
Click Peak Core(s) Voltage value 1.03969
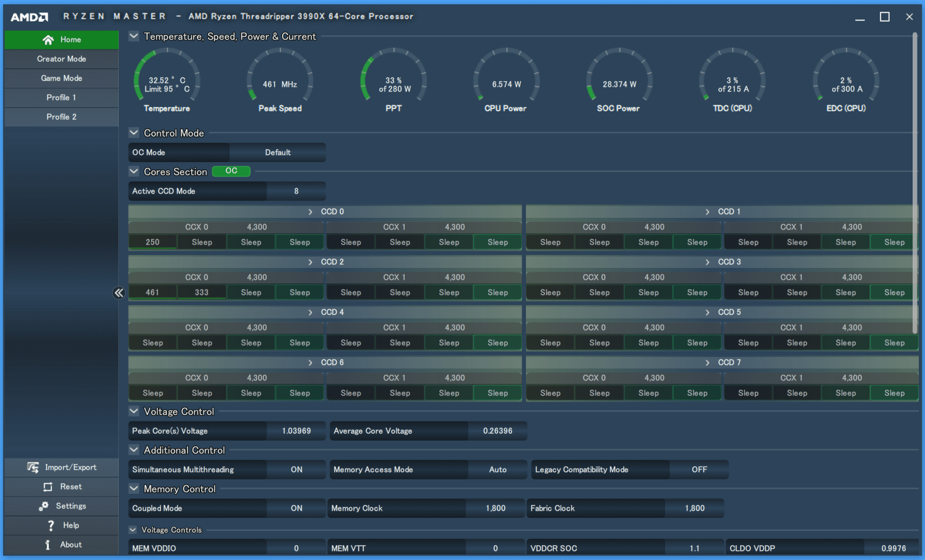coord(296,431)
